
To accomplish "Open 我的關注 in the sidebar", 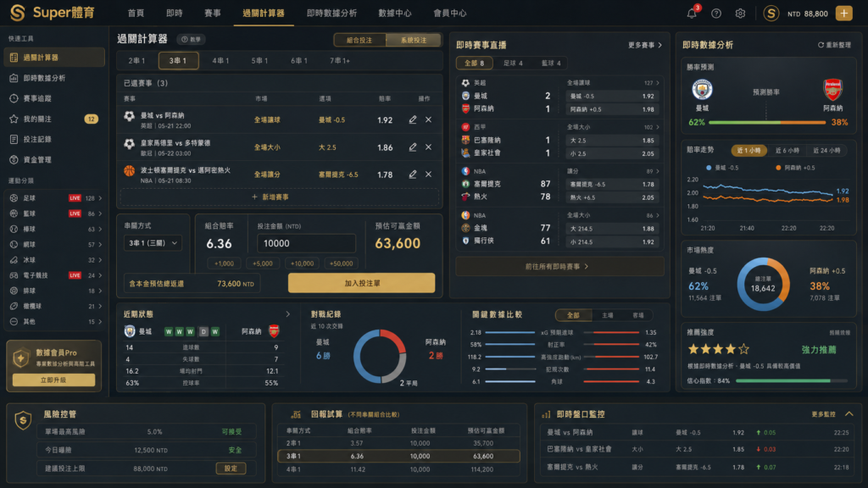I will pyautogui.click(x=54, y=119).
